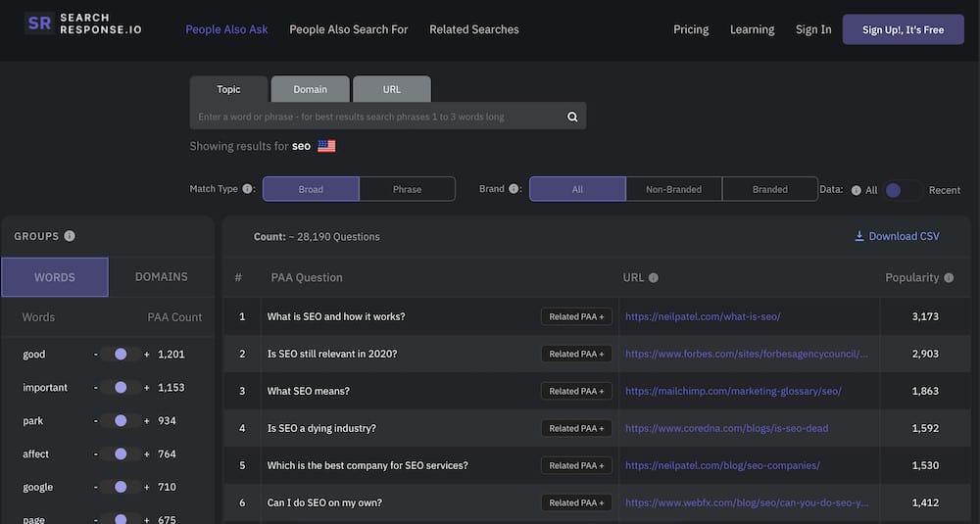Switch to the WORDS groups tab

(x=54, y=277)
